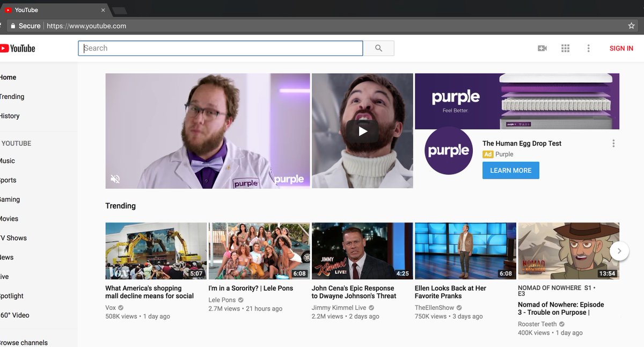Click the YouTube logo
The width and height of the screenshot is (644, 347).
(18, 48)
